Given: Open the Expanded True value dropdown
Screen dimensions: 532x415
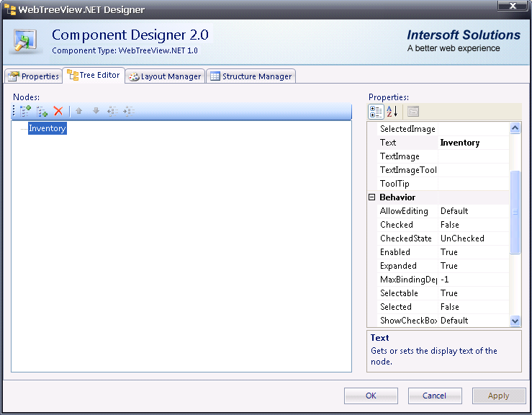Looking at the screenshot, I should 474,266.
